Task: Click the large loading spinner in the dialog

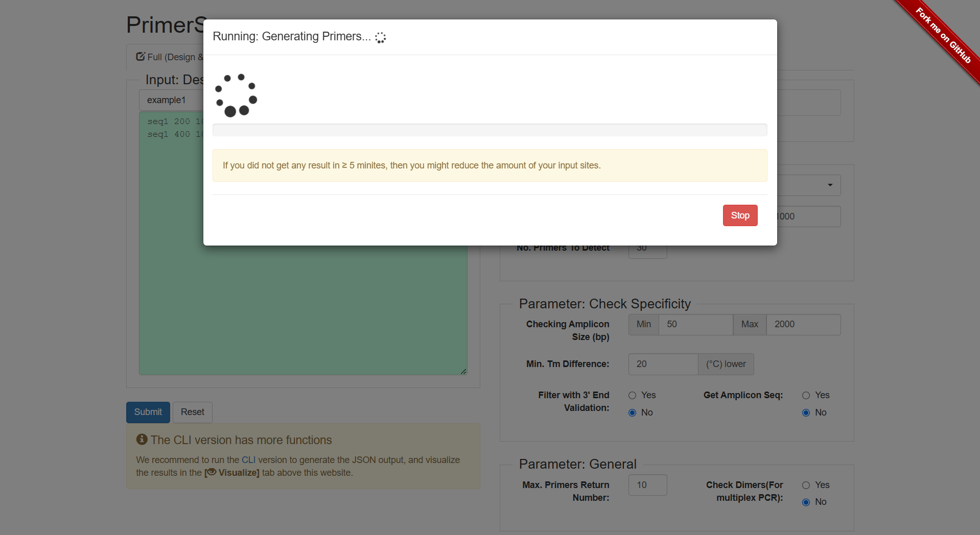Action: coord(236,95)
